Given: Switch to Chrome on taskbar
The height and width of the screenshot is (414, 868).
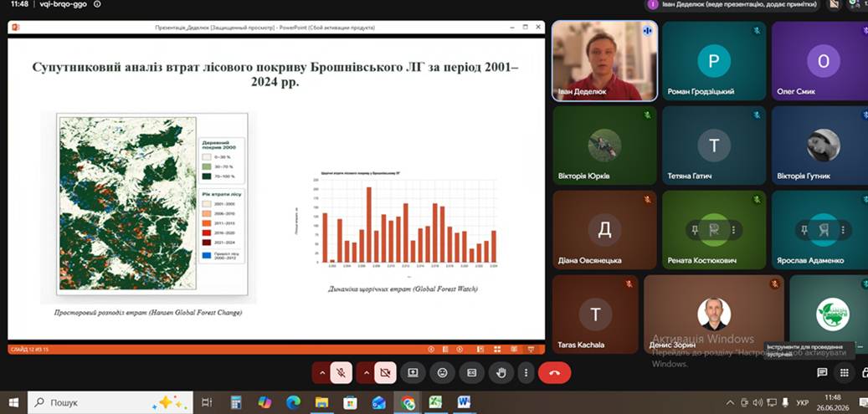Looking at the screenshot, I should (408, 402).
